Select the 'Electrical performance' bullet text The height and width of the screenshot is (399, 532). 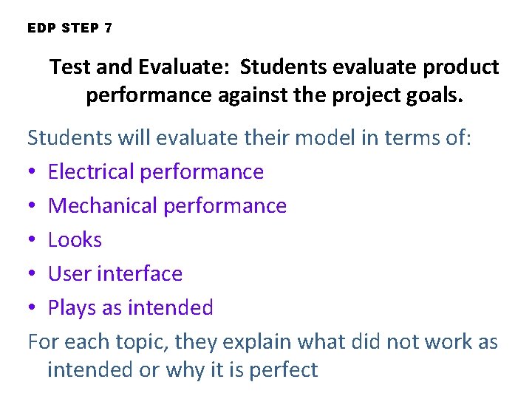click(x=155, y=171)
